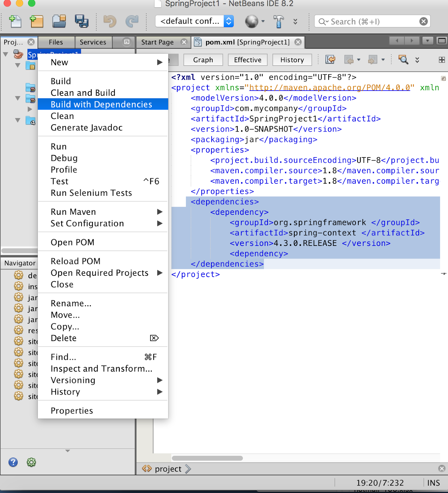Click the Build Project hammer icon
The width and height of the screenshot is (448, 493).
[278, 21]
